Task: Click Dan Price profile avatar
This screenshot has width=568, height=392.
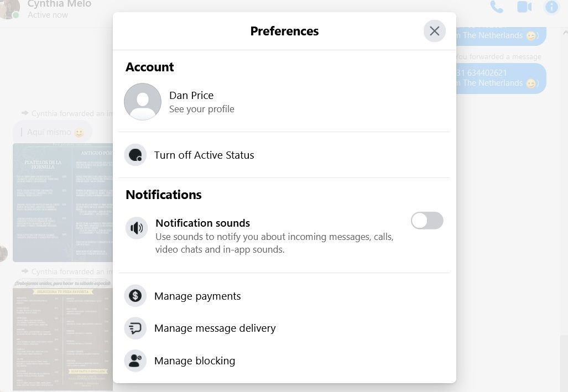Action: click(143, 102)
